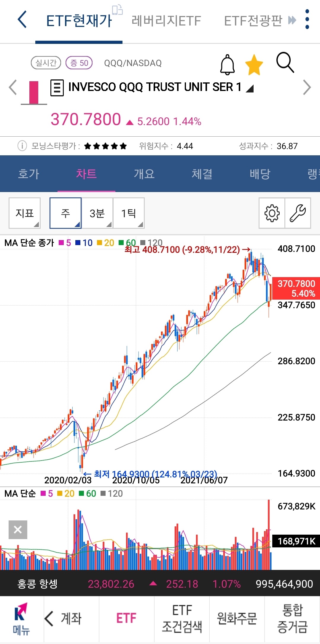Select the 1틱 tick period dropdown
Image resolution: width=320 pixels, height=644 pixels.
(x=129, y=213)
